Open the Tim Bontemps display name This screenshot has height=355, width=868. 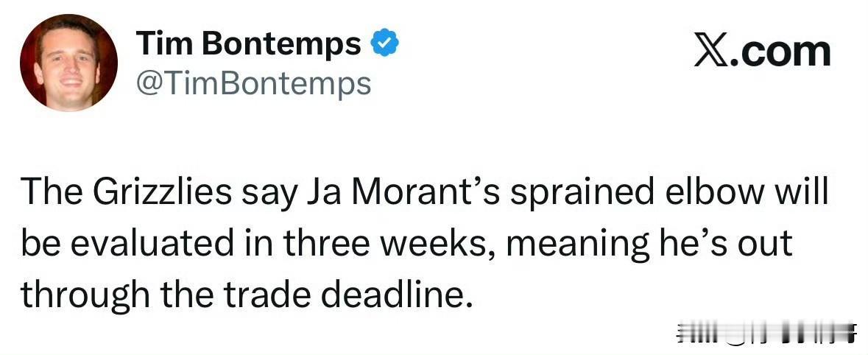pos(249,43)
